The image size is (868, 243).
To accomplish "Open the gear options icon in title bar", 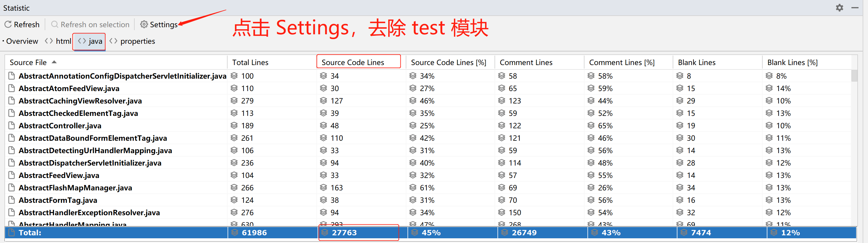I will coord(839,8).
